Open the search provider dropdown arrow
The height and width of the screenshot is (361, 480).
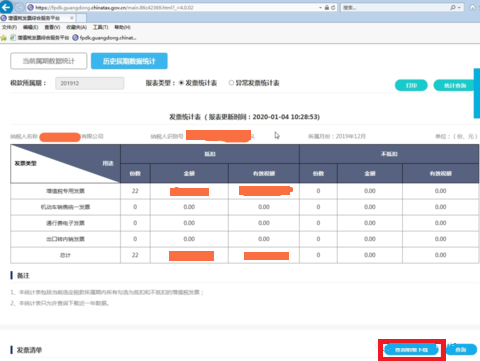click(x=459, y=7)
